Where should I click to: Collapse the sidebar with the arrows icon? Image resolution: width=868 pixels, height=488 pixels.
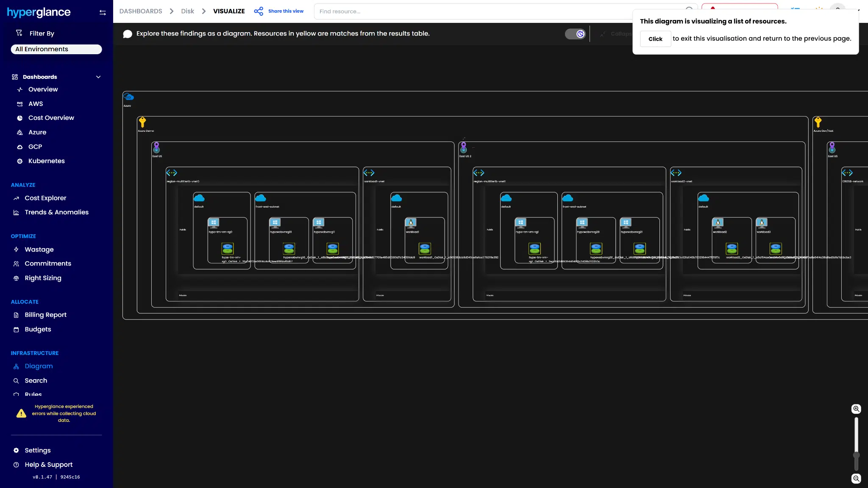[x=102, y=13]
